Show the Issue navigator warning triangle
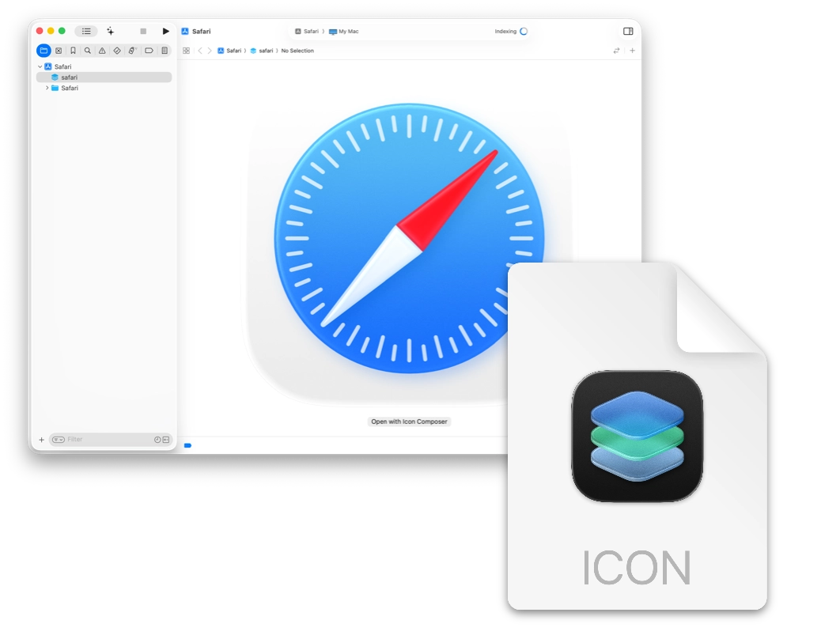 pos(101,50)
